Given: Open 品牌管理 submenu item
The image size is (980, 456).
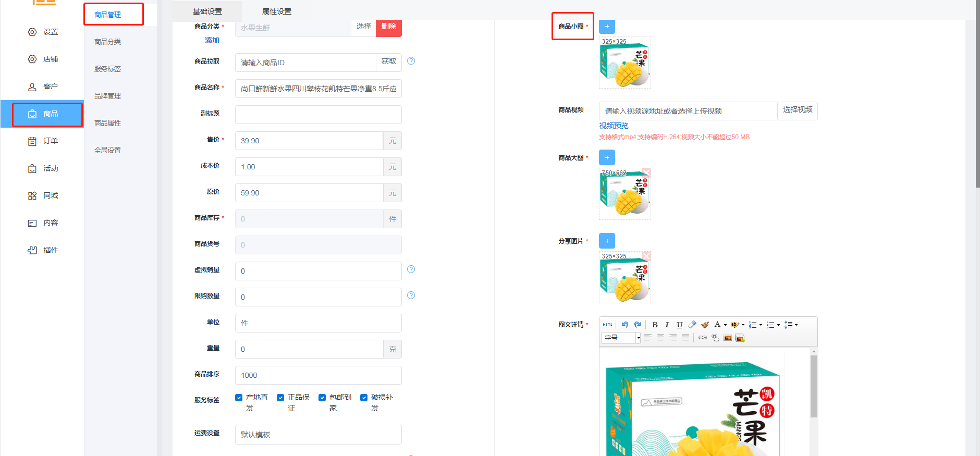Looking at the screenshot, I should point(108,96).
